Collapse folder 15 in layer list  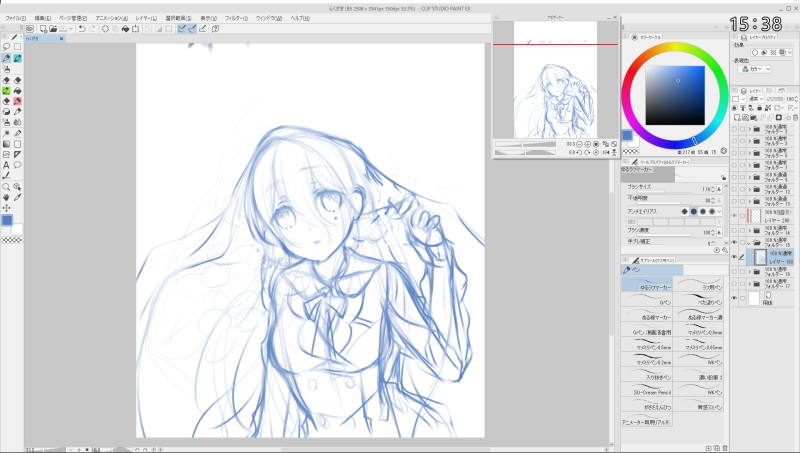pyautogui.click(x=749, y=242)
